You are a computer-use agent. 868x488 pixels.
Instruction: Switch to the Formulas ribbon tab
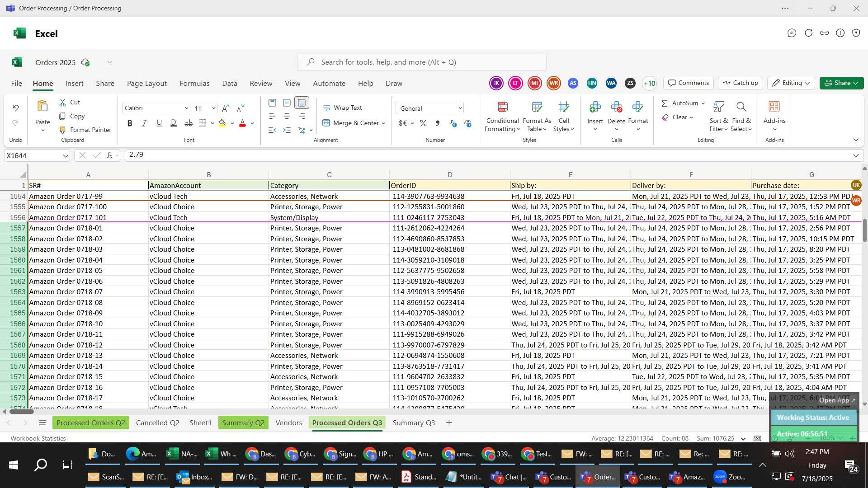pos(194,84)
